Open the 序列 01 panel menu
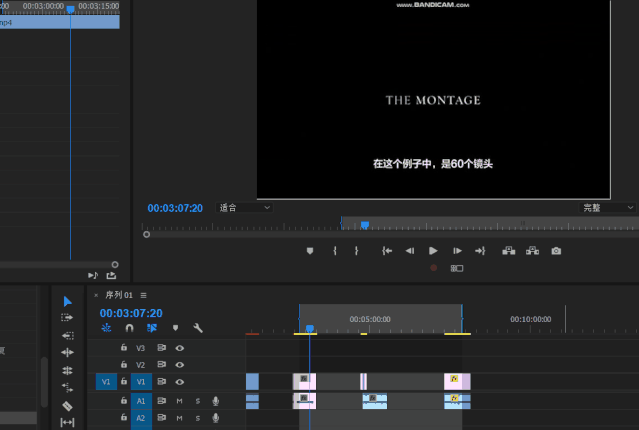 pos(143,295)
